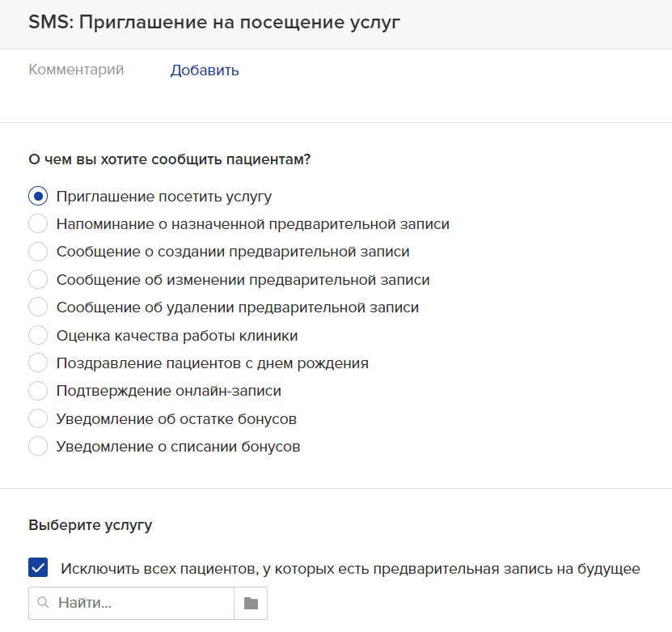Open the service folder browser icon

[x=251, y=603]
